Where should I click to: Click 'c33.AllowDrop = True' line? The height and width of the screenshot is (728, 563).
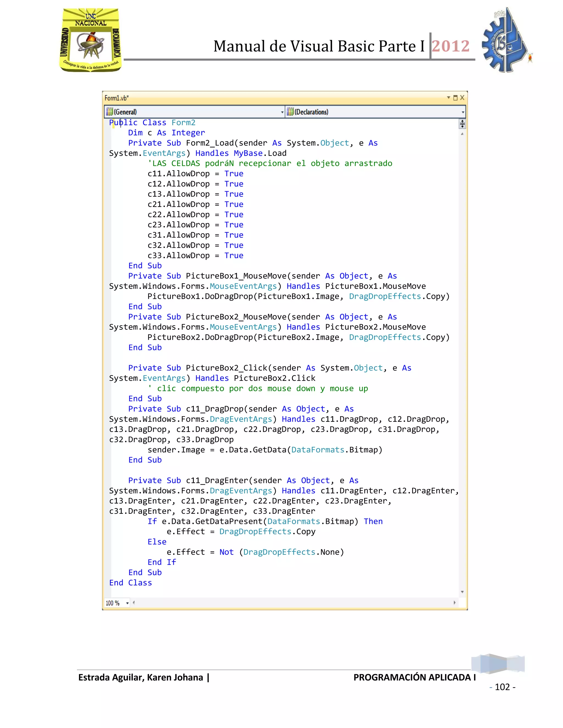195,256
